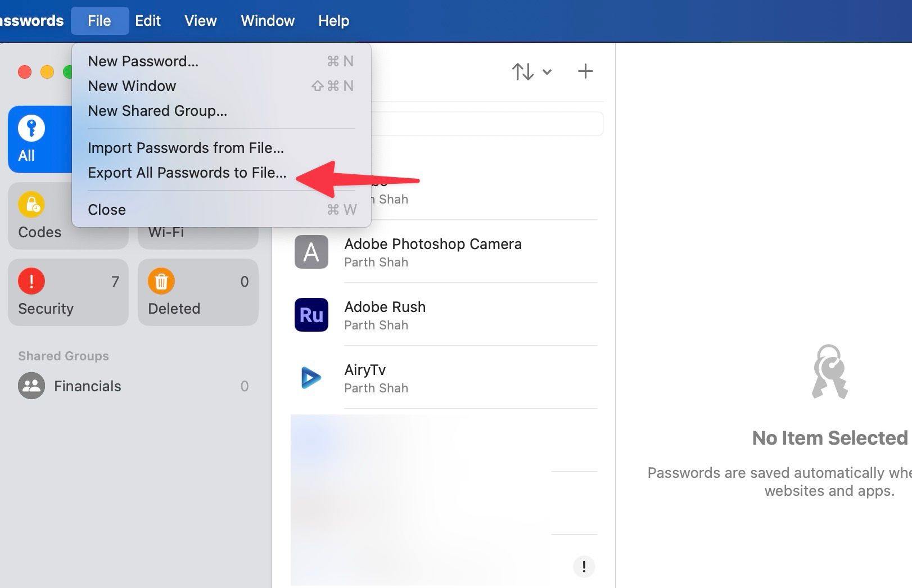Click Parth Shah under Adobe Photoshop Camera
Image resolution: width=912 pixels, height=588 pixels.
point(376,263)
